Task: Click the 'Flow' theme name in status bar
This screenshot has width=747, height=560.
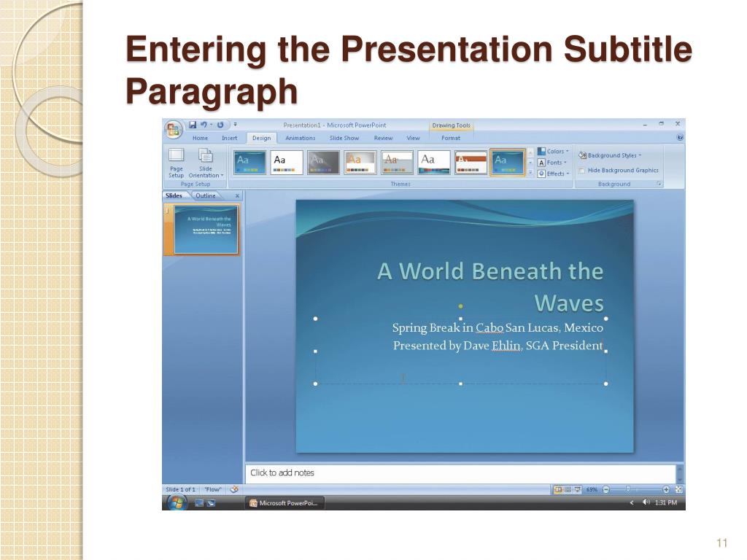Action: (x=213, y=489)
